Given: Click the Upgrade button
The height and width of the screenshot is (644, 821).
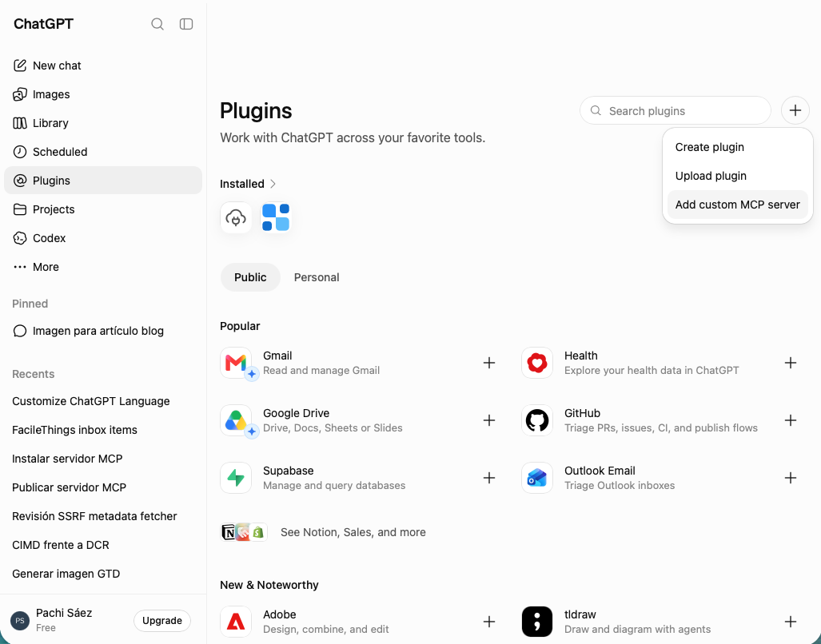Looking at the screenshot, I should coord(161,621).
